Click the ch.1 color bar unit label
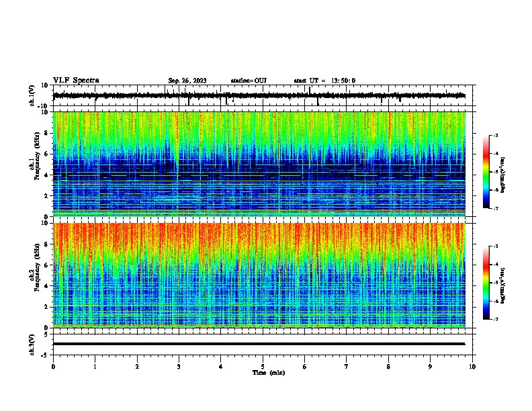 pyautogui.click(x=502, y=175)
